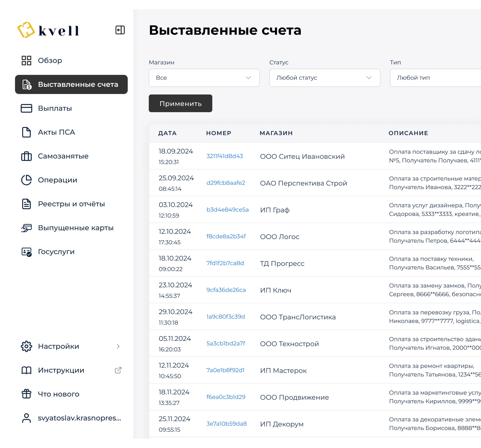
Task: Click the Обзор grid icon
Action: click(26, 60)
